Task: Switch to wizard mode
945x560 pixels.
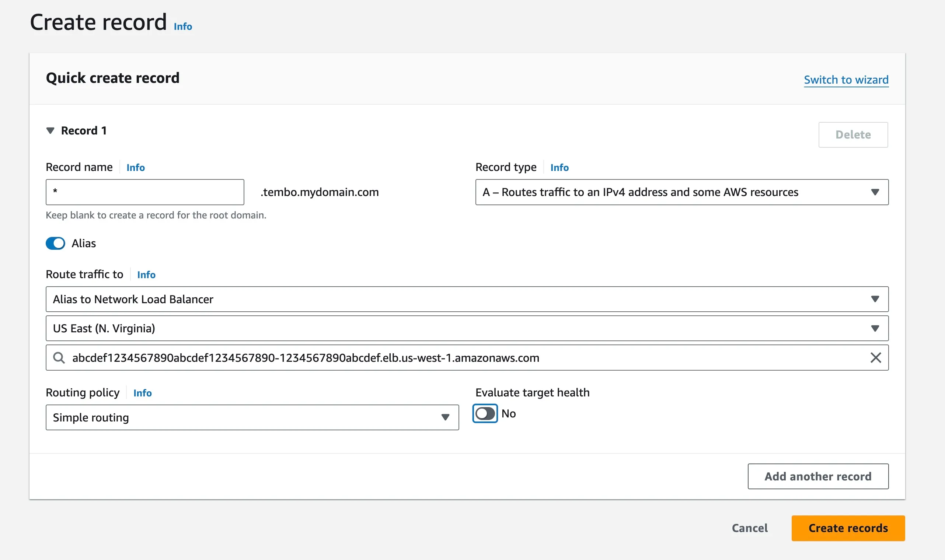Action: [845, 80]
